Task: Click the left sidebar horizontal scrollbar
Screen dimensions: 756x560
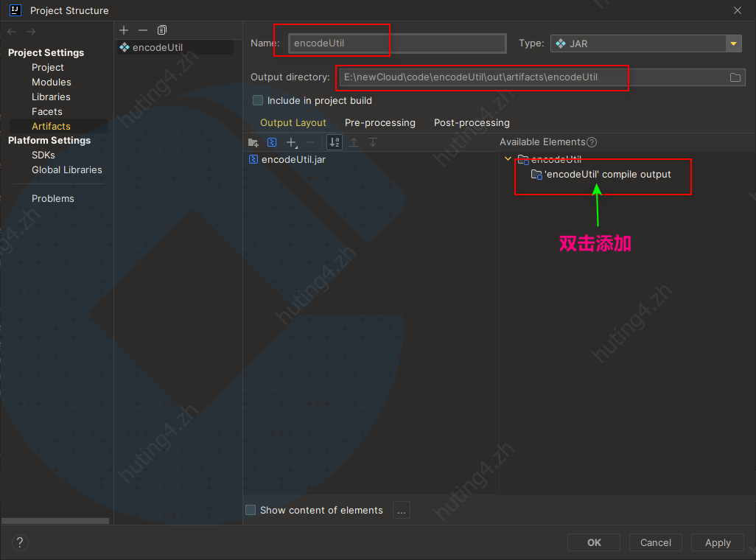Action: (x=55, y=521)
